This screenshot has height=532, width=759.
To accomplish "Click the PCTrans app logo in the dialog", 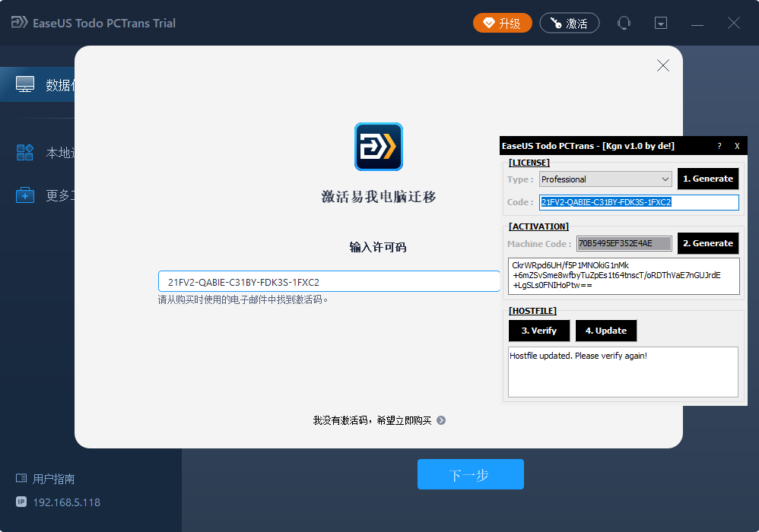I will 379,147.
